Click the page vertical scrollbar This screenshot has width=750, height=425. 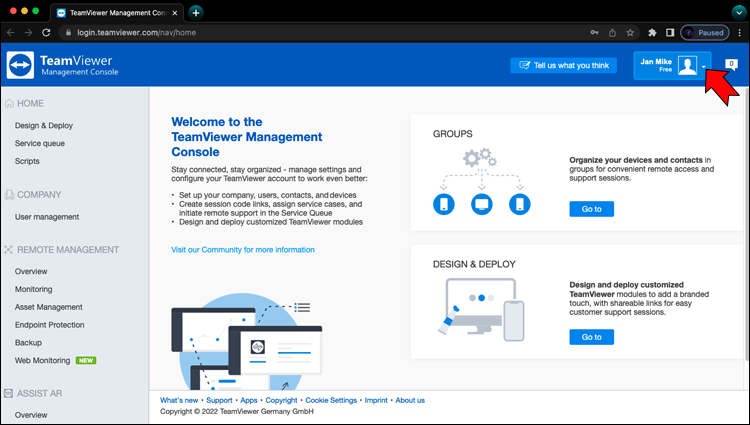click(746, 225)
